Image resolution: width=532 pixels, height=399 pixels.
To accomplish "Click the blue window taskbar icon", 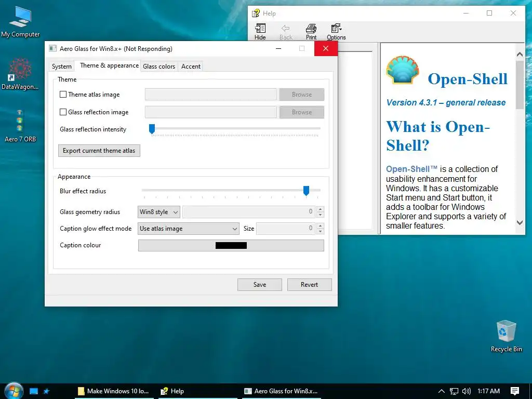I will pos(34,391).
